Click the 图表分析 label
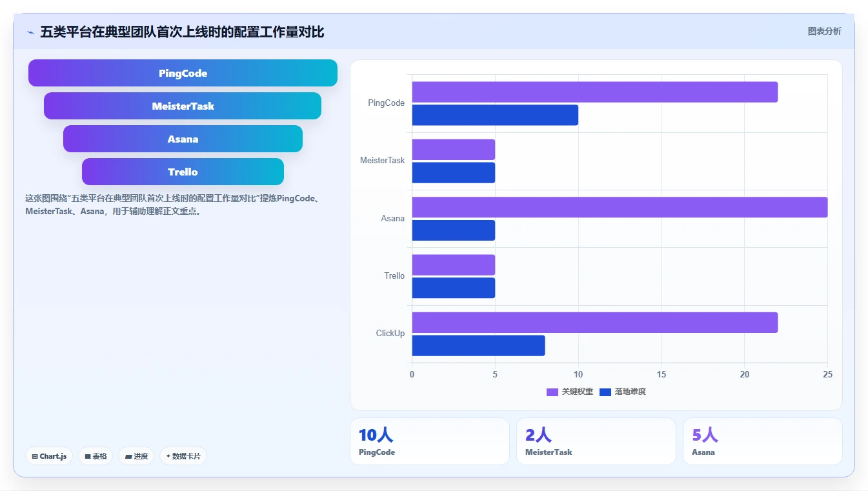 coord(824,31)
